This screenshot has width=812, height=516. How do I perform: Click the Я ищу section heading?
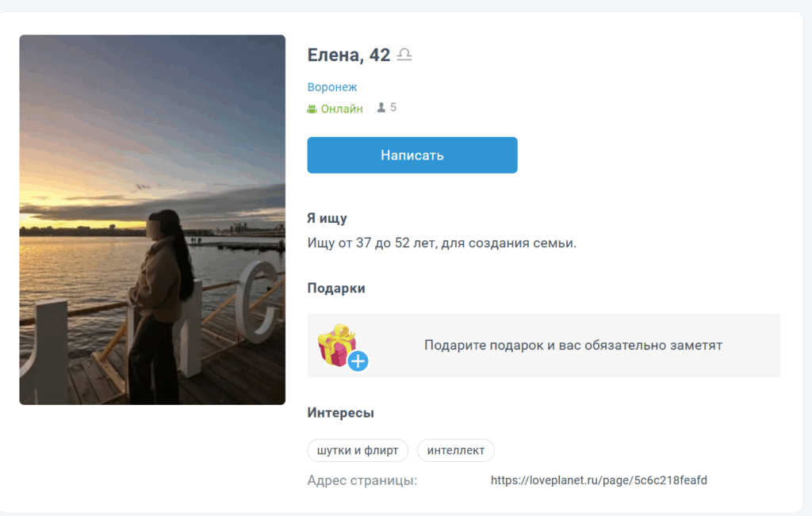[325, 218]
